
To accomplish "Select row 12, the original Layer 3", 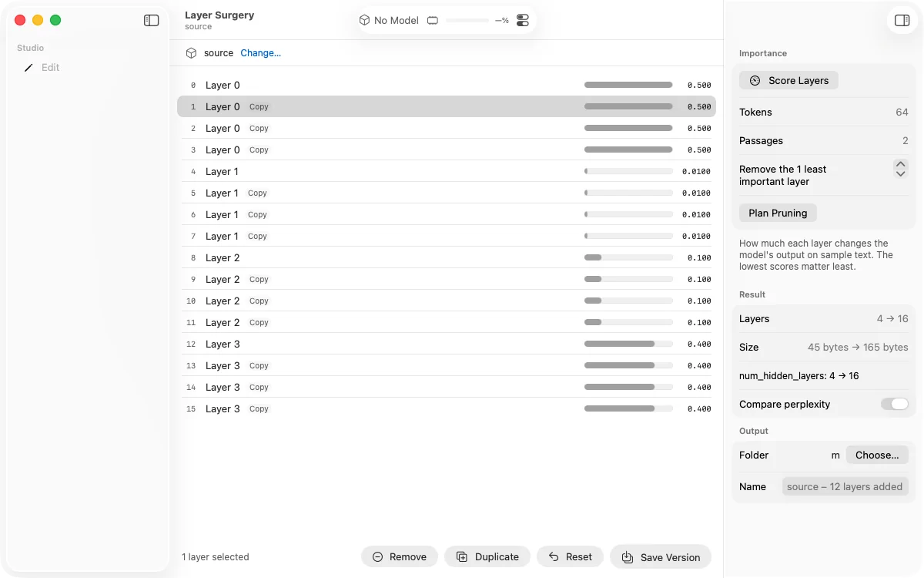I will point(447,344).
